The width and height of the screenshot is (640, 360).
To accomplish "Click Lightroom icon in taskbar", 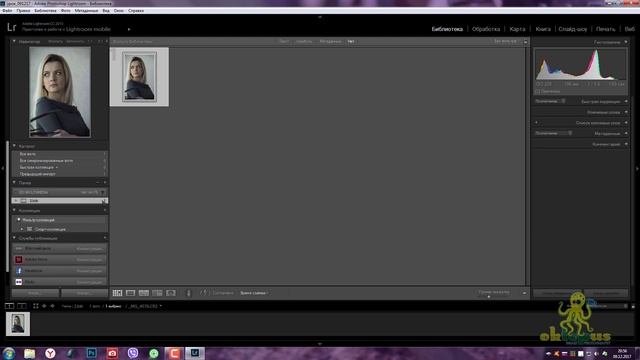I will pos(195,353).
